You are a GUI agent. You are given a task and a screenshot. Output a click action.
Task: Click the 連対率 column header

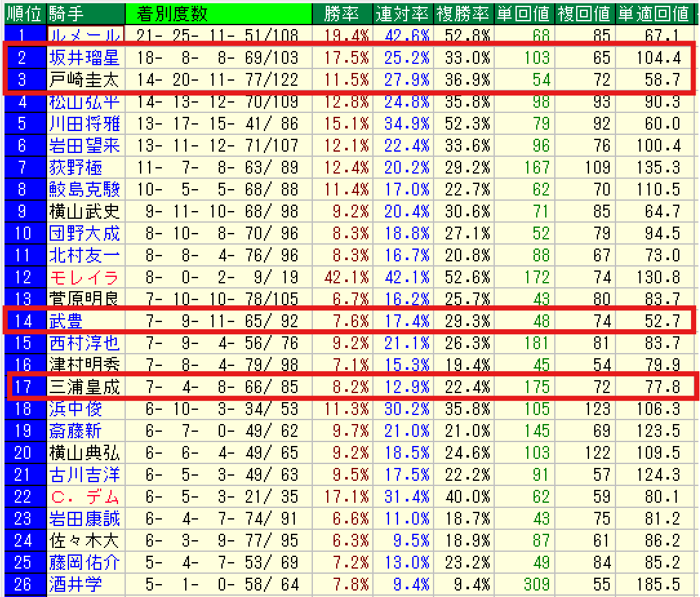point(401,13)
